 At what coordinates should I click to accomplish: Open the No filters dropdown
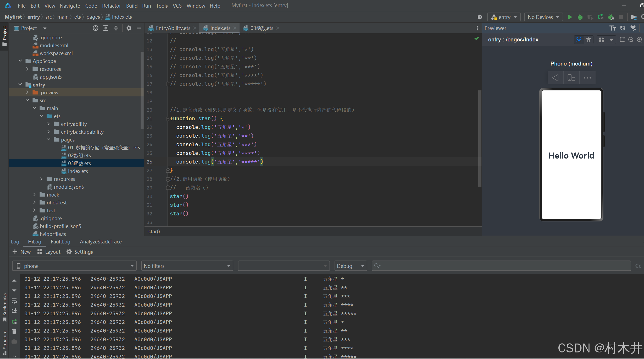point(187,266)
